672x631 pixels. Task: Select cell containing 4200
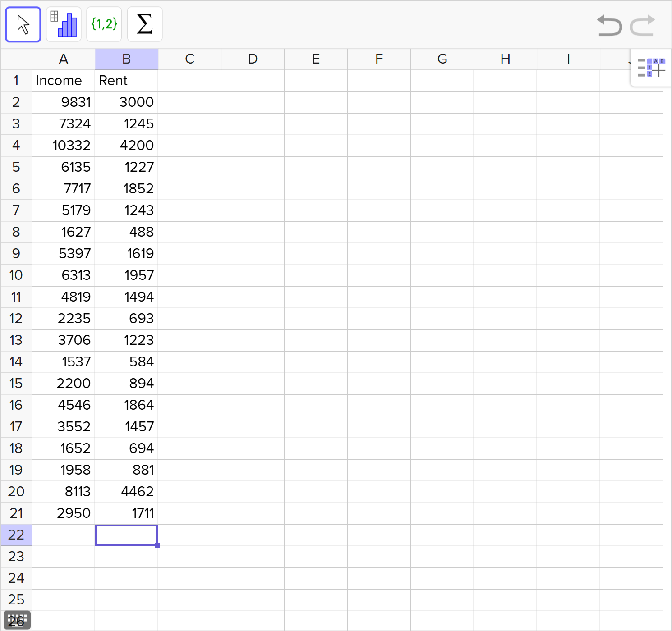point(127,146)
